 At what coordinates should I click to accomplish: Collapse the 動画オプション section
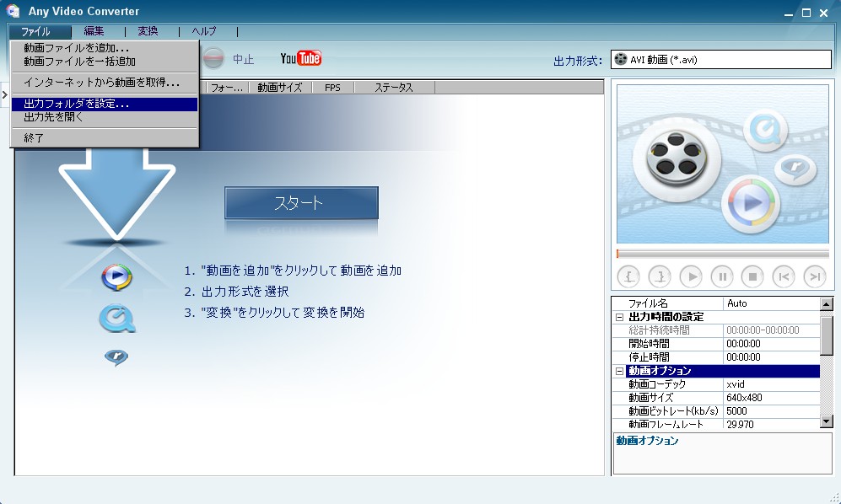(x=619, y=371)
